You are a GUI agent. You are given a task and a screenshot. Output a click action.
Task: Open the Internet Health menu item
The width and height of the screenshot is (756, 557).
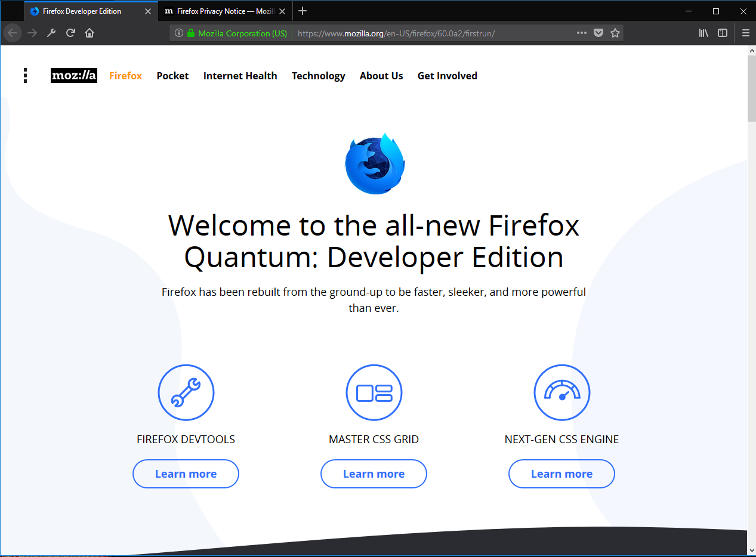click(240, 76)
